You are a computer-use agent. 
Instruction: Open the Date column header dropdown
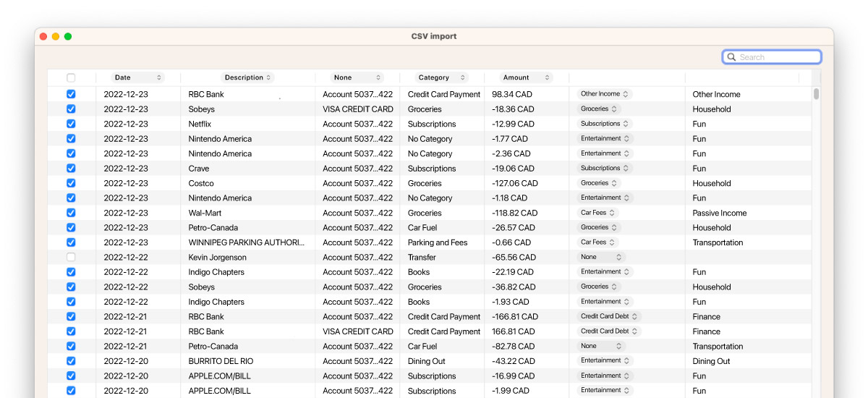137,77
